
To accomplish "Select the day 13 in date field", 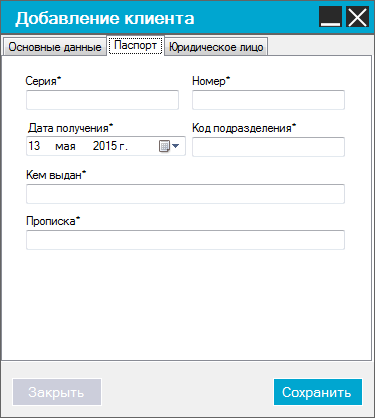I will click(34, 146).
